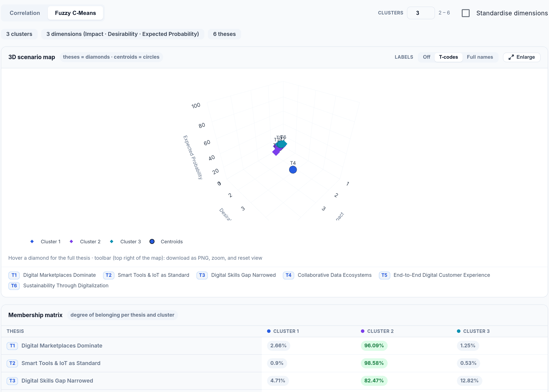Viewport: 549px width, 392px height.
Task: Click the CLUSTER 3 column header
Action: (x=473, y=331)
